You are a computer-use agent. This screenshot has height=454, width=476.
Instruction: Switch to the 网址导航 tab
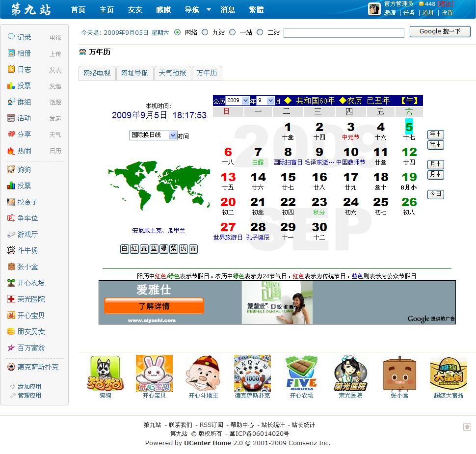[135, 73]
